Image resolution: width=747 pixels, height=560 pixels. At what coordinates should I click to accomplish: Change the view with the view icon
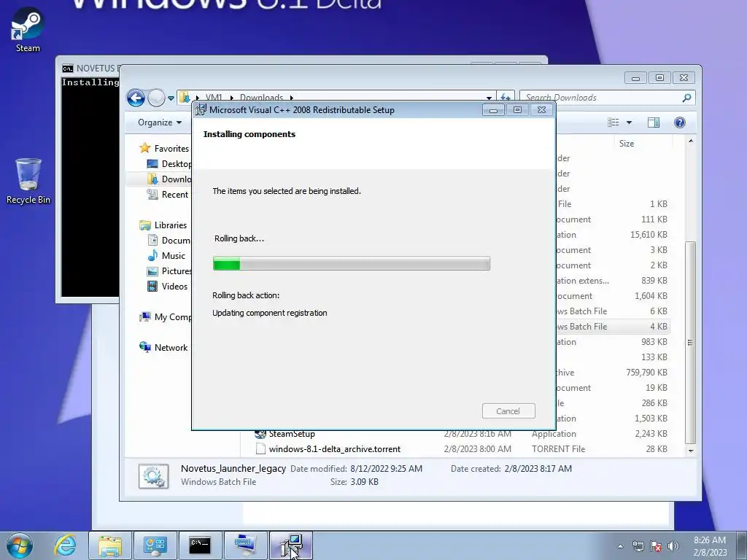[x=613, y=122]
